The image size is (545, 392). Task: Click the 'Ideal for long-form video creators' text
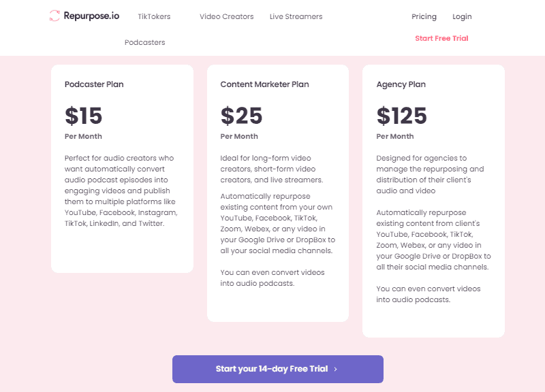[271, 169]
